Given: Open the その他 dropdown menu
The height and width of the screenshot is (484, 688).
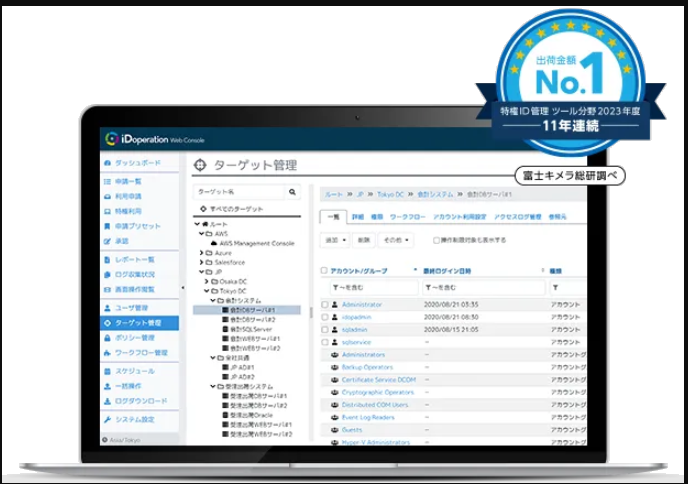Looking at the screenshot, I should tap(394, 241).
